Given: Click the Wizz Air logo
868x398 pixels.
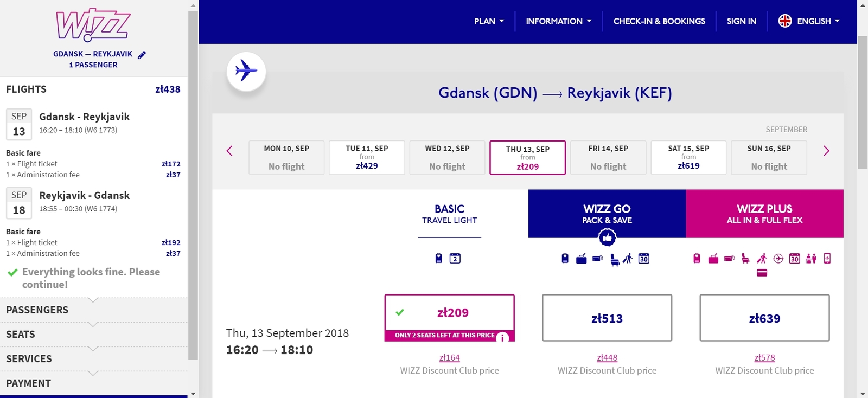Looking at the screenshot, I should click(x=93, y=25).
